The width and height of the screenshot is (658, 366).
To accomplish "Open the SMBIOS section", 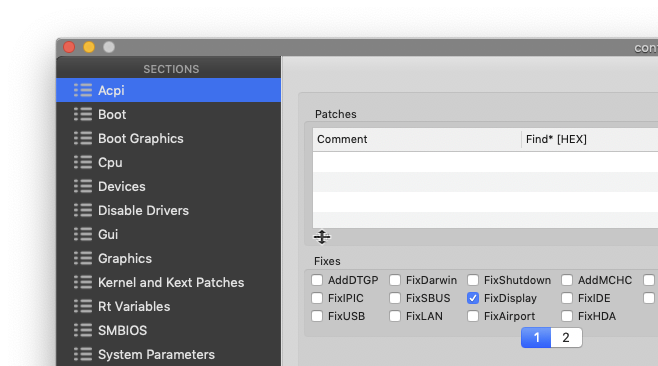I will (168, 330).
